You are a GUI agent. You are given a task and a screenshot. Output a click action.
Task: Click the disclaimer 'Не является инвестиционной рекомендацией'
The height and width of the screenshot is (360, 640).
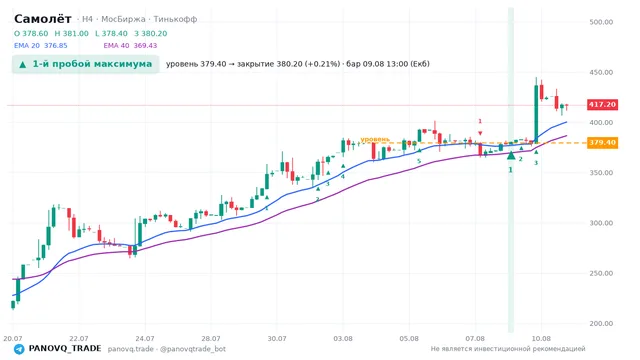click(x=508, y=349)
